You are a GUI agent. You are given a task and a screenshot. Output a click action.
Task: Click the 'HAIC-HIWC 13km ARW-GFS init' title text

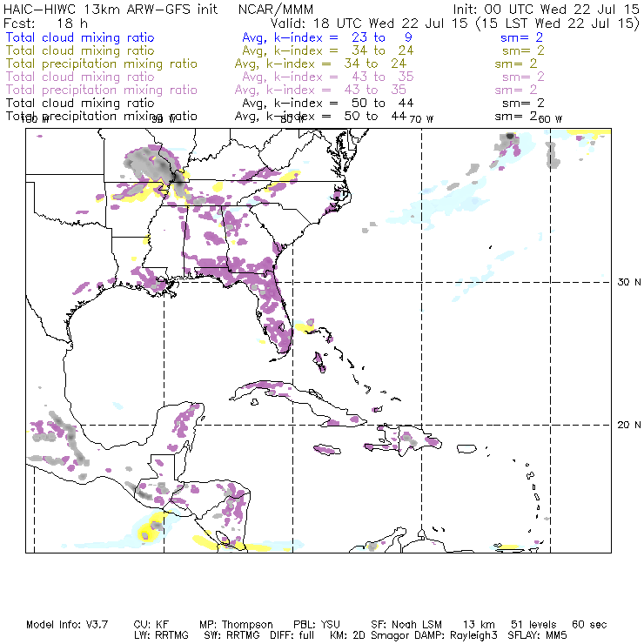[x=110, y=9]
